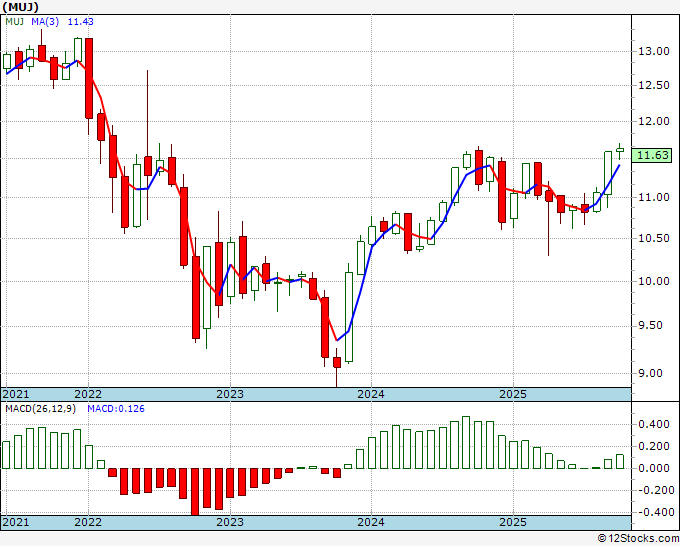Viewport: 680px width, 546px height.
Task: Click 2024 on the MACD timeline
Action: 371,522
